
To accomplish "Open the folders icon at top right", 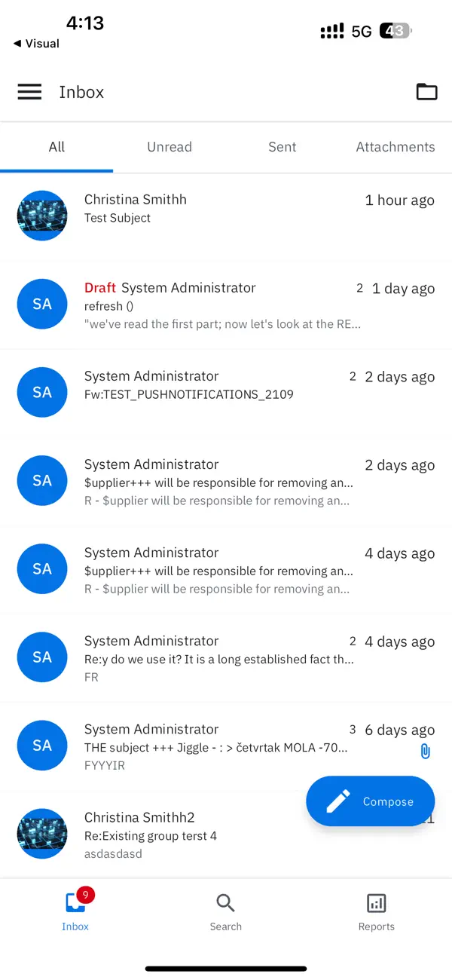I will point(426,92).
